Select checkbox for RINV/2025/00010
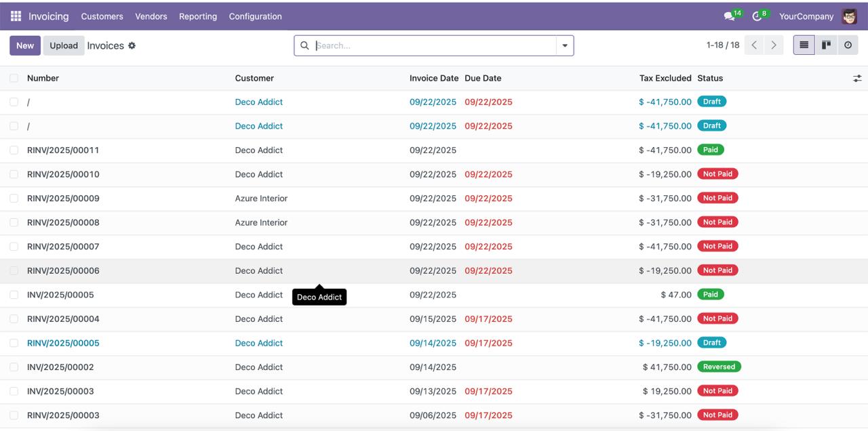 pyautogui.click(x=14, y=174)
